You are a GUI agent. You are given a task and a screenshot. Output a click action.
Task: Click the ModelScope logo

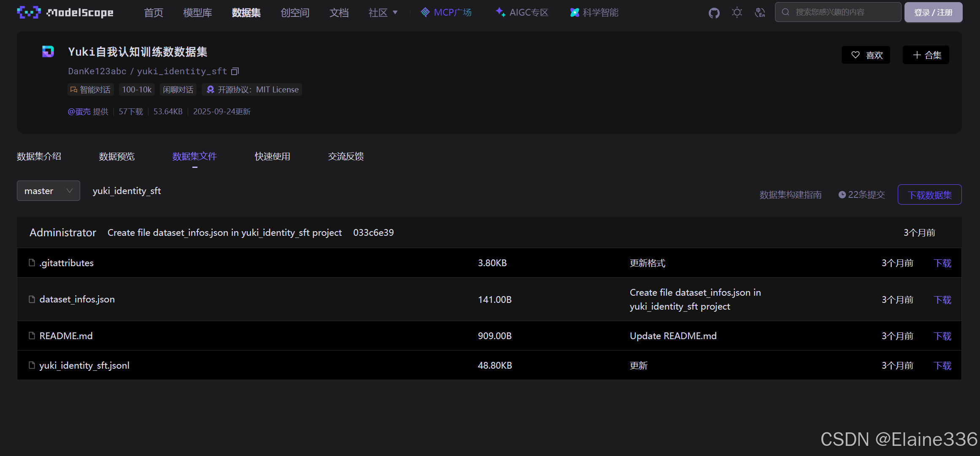[65, 13]
